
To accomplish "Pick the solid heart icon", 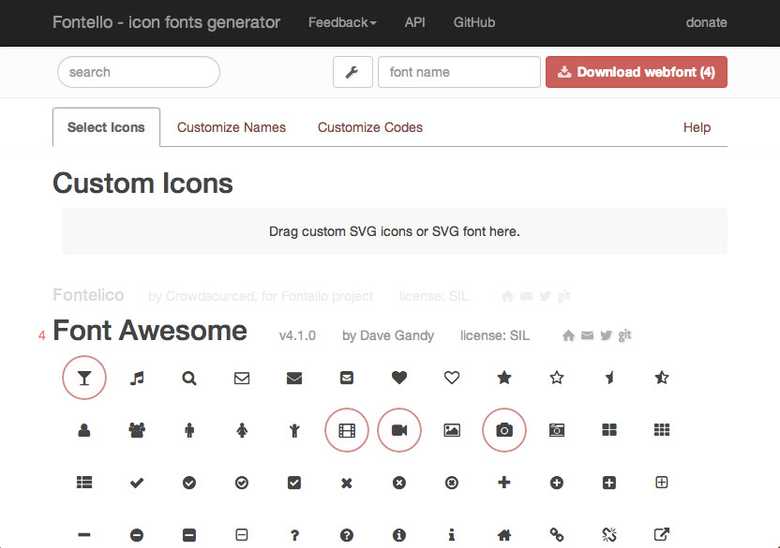I will 399,378.
